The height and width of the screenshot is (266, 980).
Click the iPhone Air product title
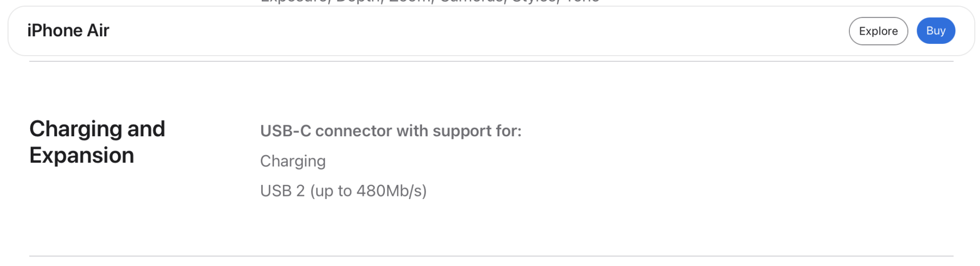[x=68, y=31]
